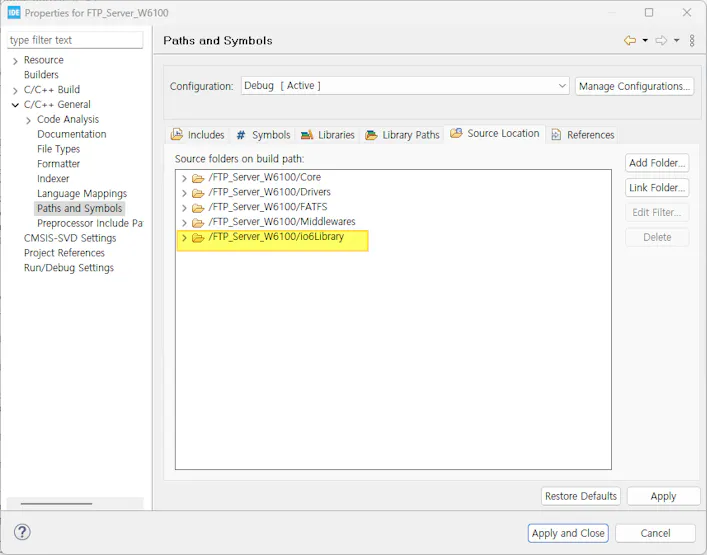Open the three-dot view menu icon
Image resolution: width=707 pixels, height=555 pixels.
tap(692, 41)
